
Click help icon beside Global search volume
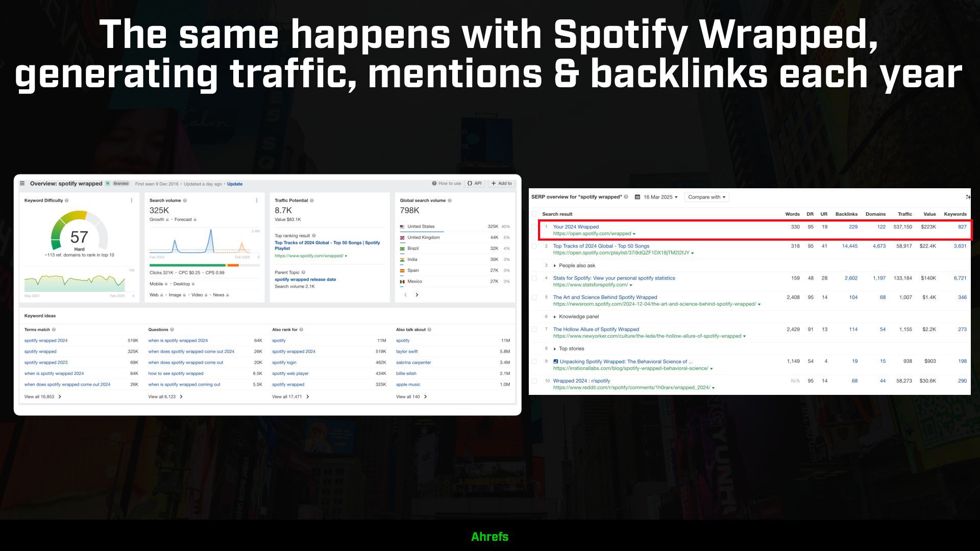[450, 201]
